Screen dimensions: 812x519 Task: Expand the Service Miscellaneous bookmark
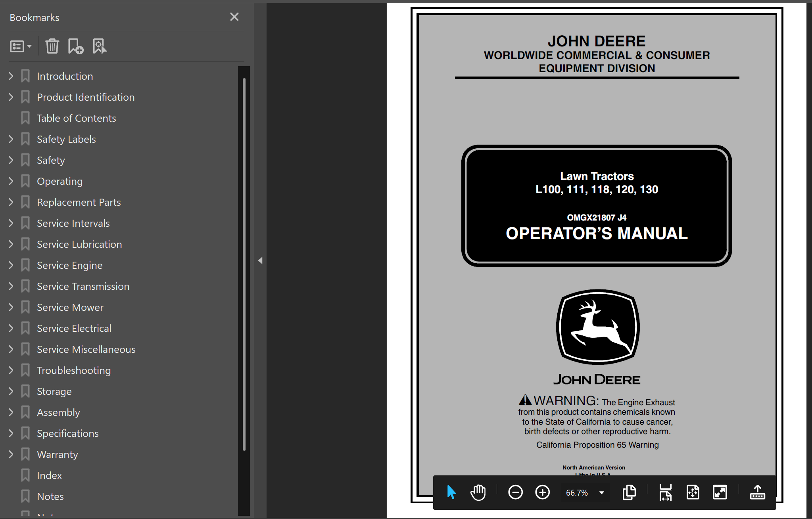pyautogui.click(x=11, y=349)
